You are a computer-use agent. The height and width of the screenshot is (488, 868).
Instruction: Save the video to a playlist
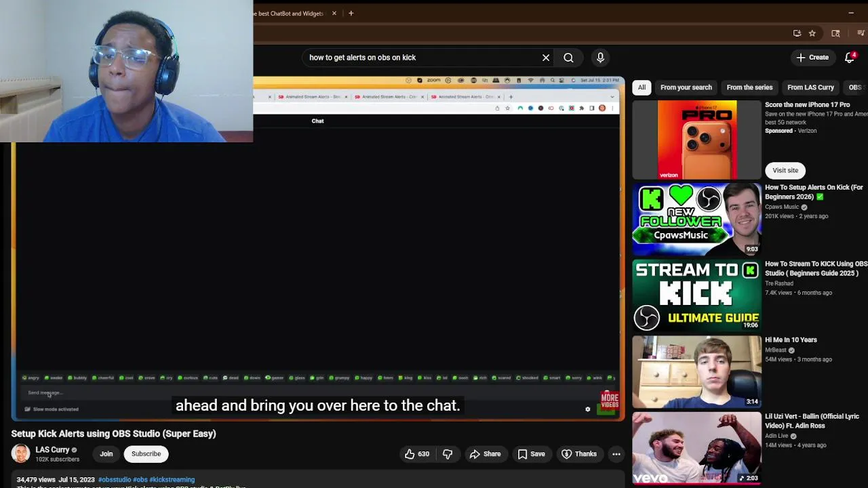pos(532,454)
